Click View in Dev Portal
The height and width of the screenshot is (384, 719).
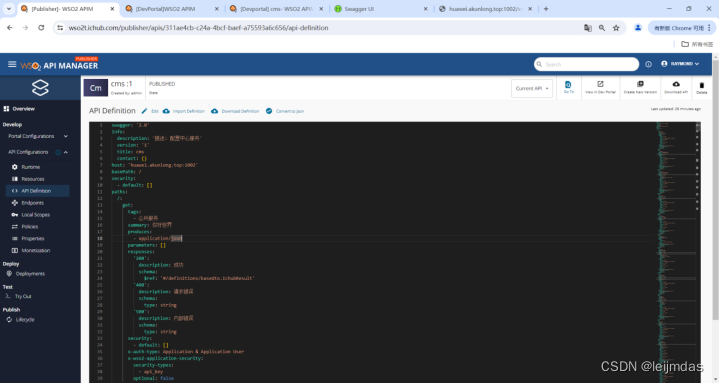[600, 87]
